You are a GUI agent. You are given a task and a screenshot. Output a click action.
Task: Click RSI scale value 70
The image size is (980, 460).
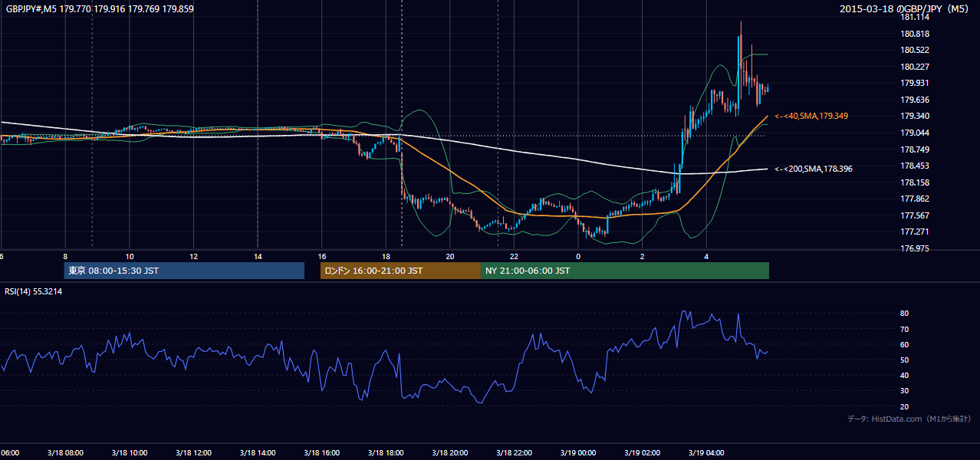(x=905, y=329)
